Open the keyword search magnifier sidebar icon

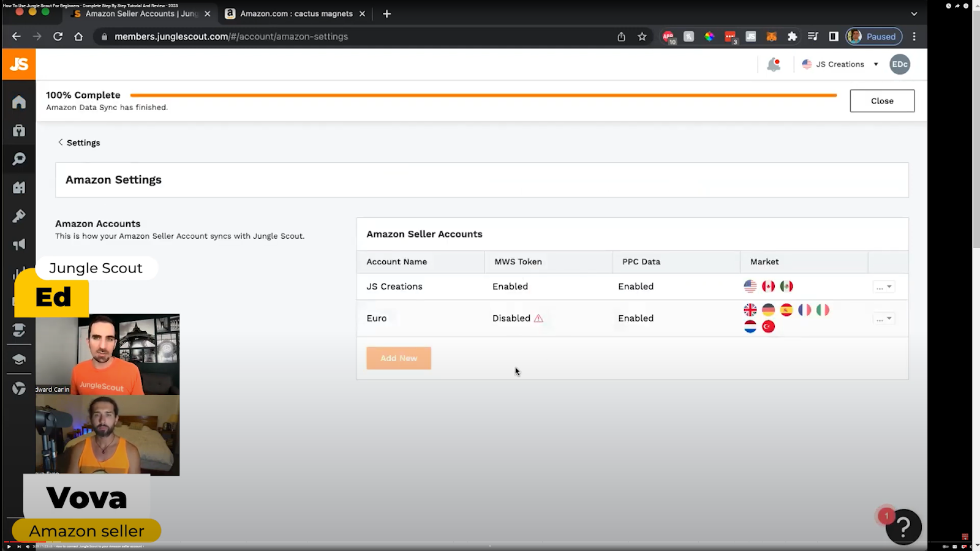click(19, 159)
